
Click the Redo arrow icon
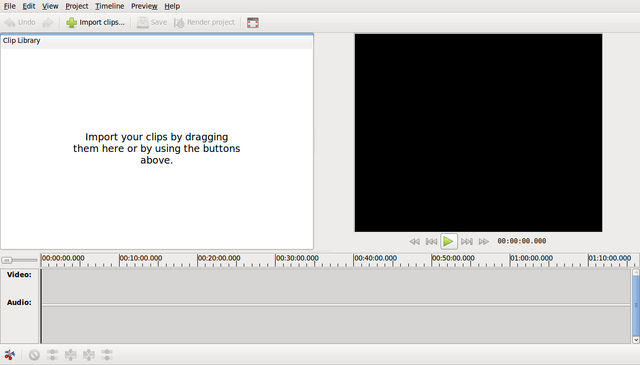click(48, 22)
